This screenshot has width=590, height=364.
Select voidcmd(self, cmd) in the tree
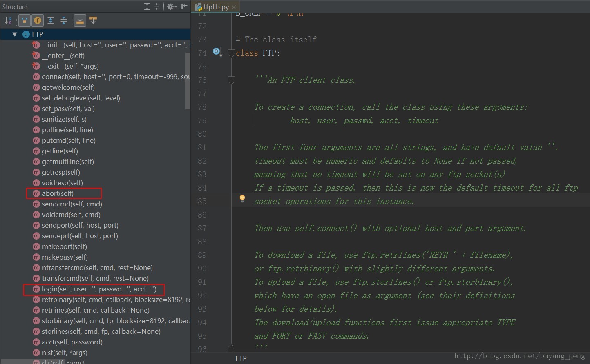[71, 215]
